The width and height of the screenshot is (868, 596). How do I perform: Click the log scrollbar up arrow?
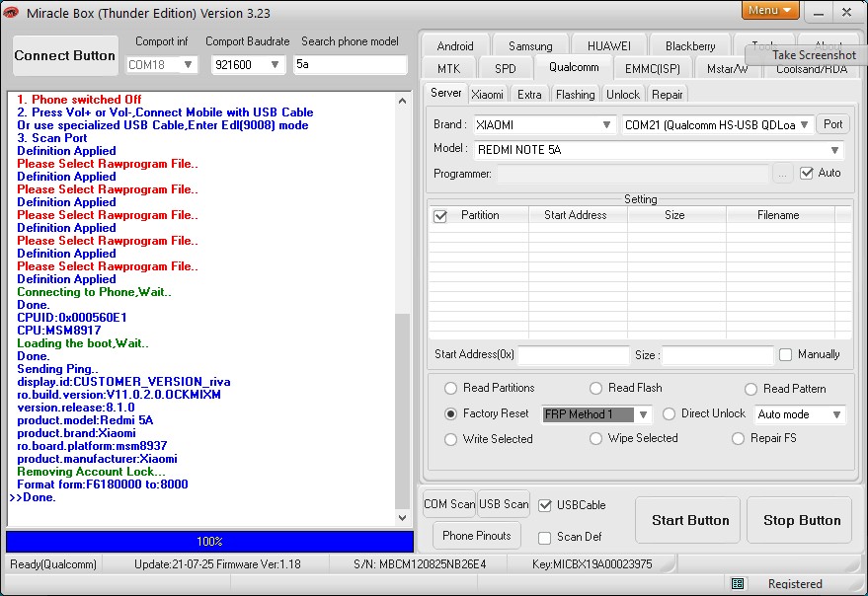pyautogui.click(x=403, y=101)
